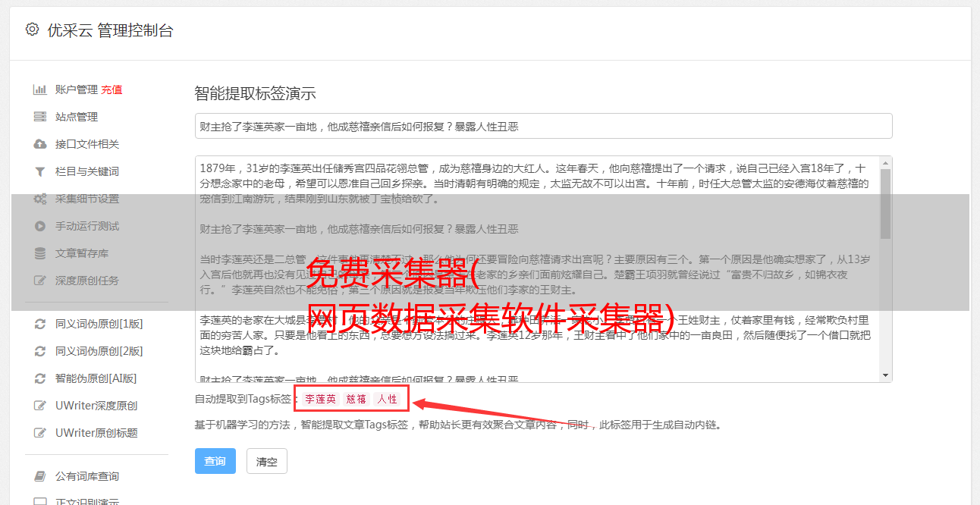Click the cloud upload icon for 接口文件相关

pyautogui.click(x=40, y=144)
